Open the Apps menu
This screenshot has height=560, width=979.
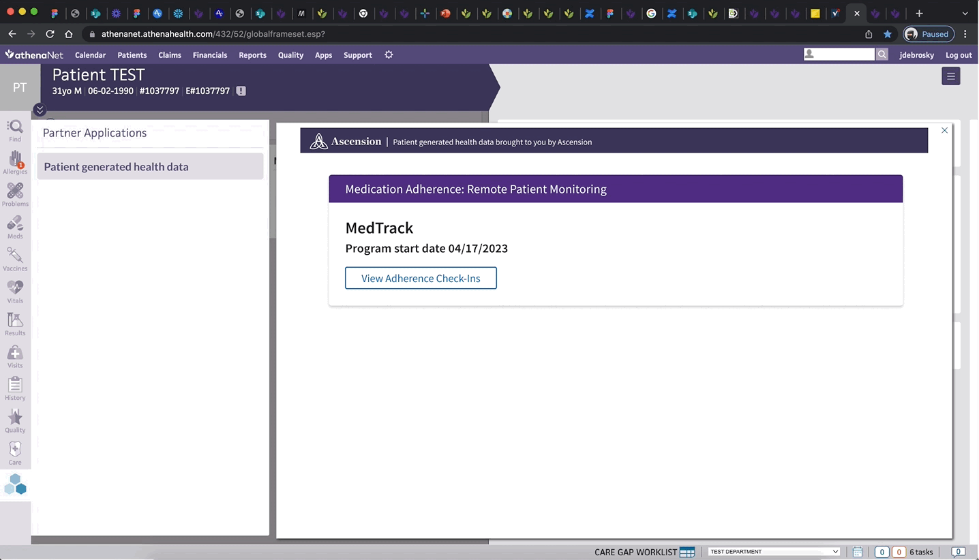click(323, 55)
